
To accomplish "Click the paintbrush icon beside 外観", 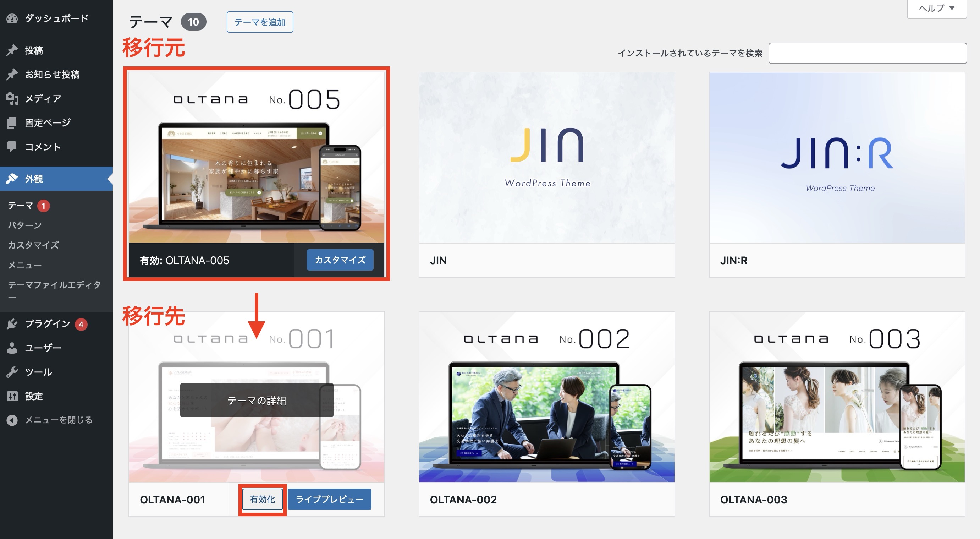I will coord(12,179).
